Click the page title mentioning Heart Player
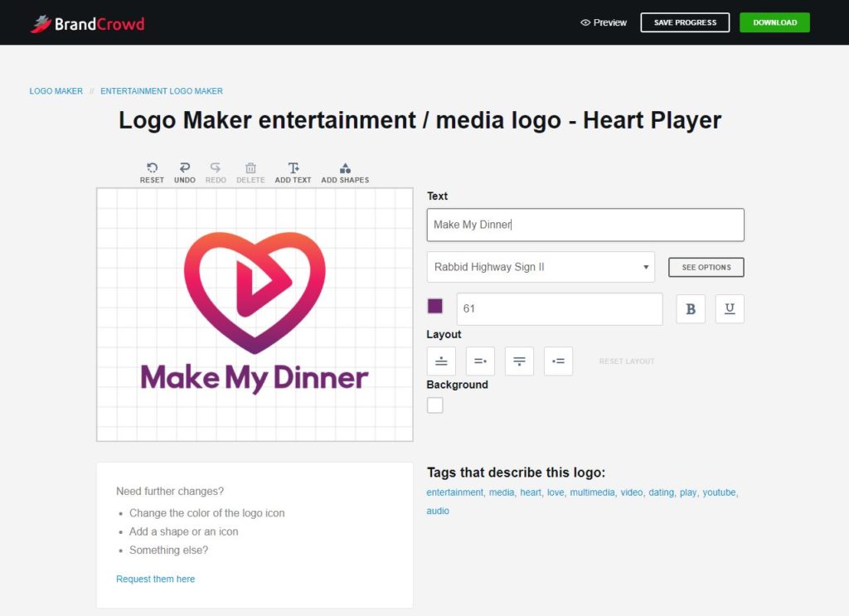Screen dimensions: 849x616 tap(420, 120)
